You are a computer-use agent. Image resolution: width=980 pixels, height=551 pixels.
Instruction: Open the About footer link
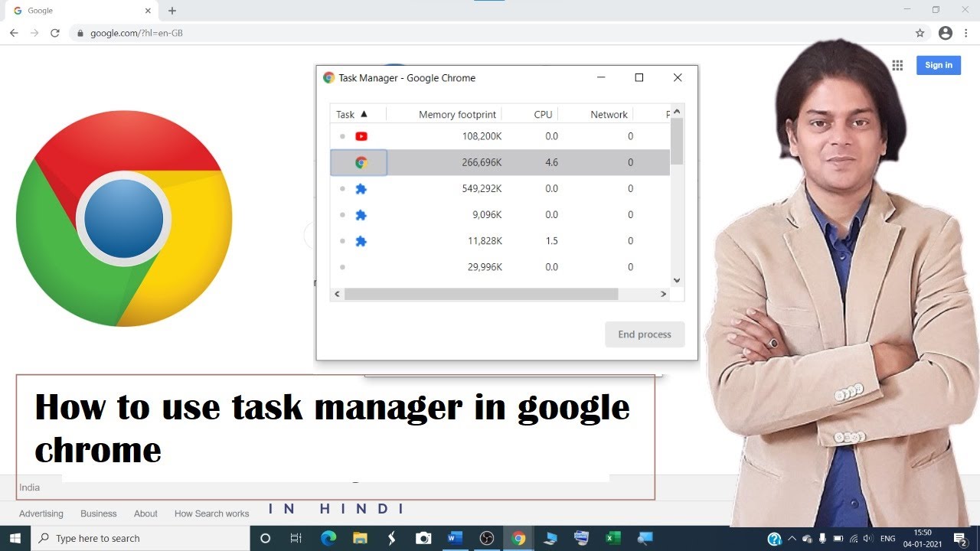(145, 514)
